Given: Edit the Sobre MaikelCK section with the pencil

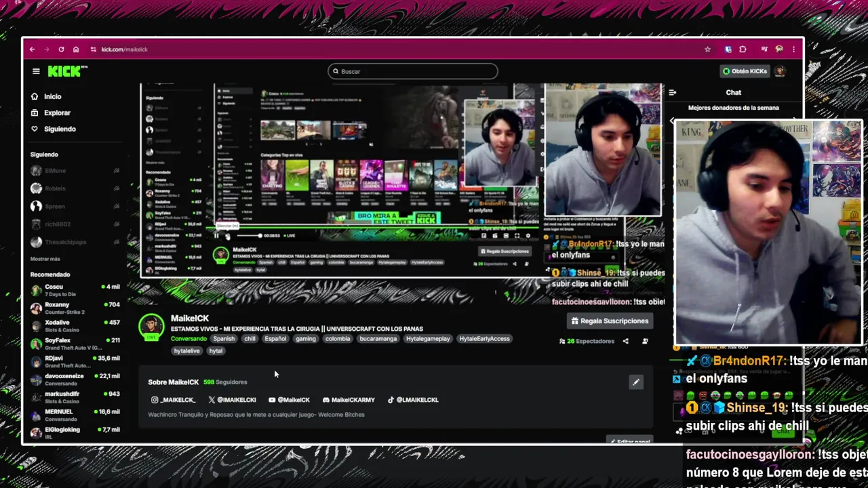Looking at the screenshot, I should coord(636,382).
